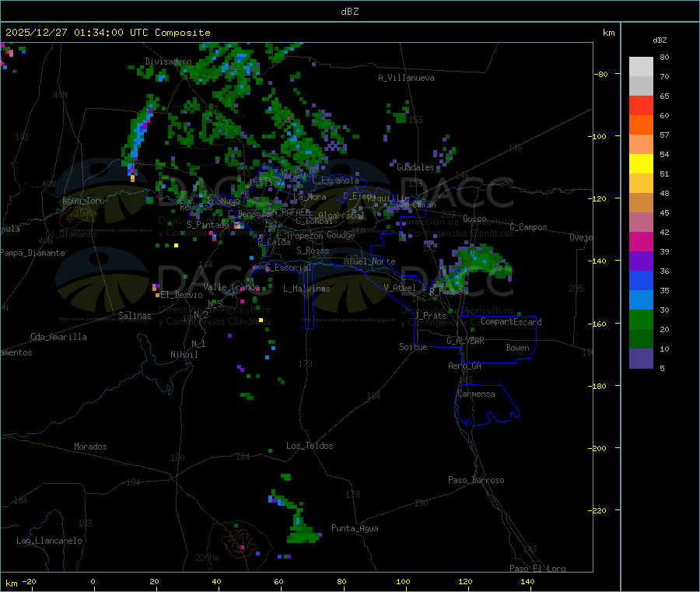
Task: Click the '-20' tick on bottom axis
Action: click(x=30, y=582)
